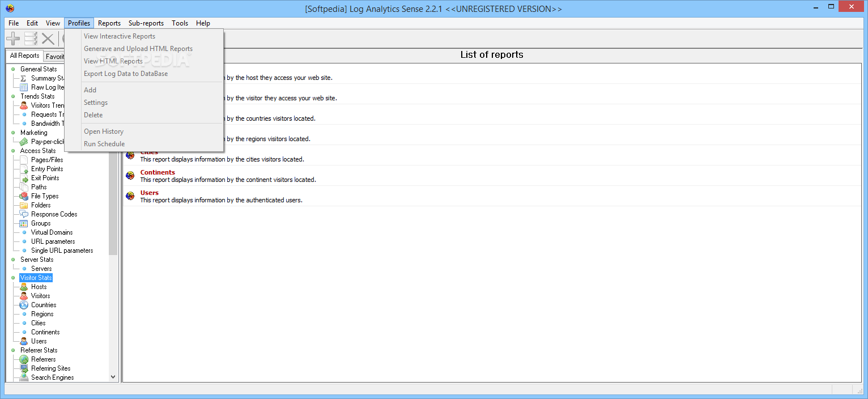Select Servers under Server Stats
868x399 pixels.
41,269
